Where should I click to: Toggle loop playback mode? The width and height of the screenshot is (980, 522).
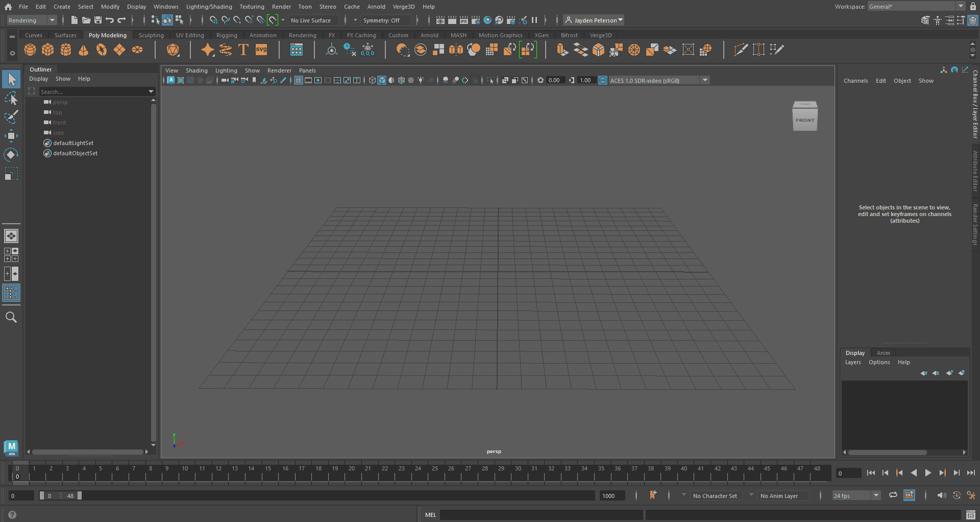(x=893, y=495)
